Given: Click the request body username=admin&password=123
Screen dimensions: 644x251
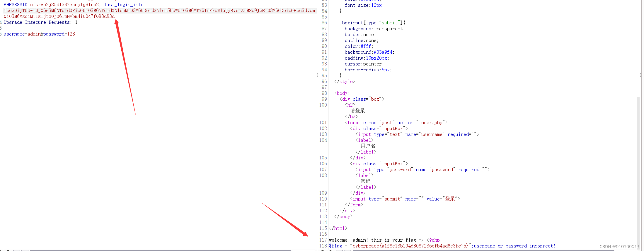Looking at the screenshot, I should (x=39, y=34).
